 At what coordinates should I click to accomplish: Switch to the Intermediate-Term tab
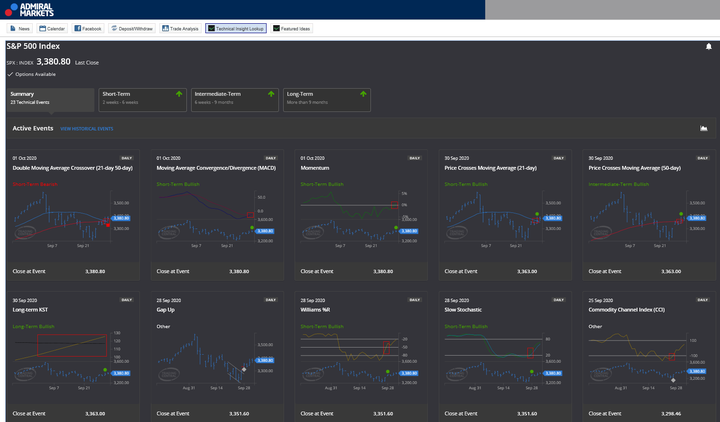[x=233, y=99]
